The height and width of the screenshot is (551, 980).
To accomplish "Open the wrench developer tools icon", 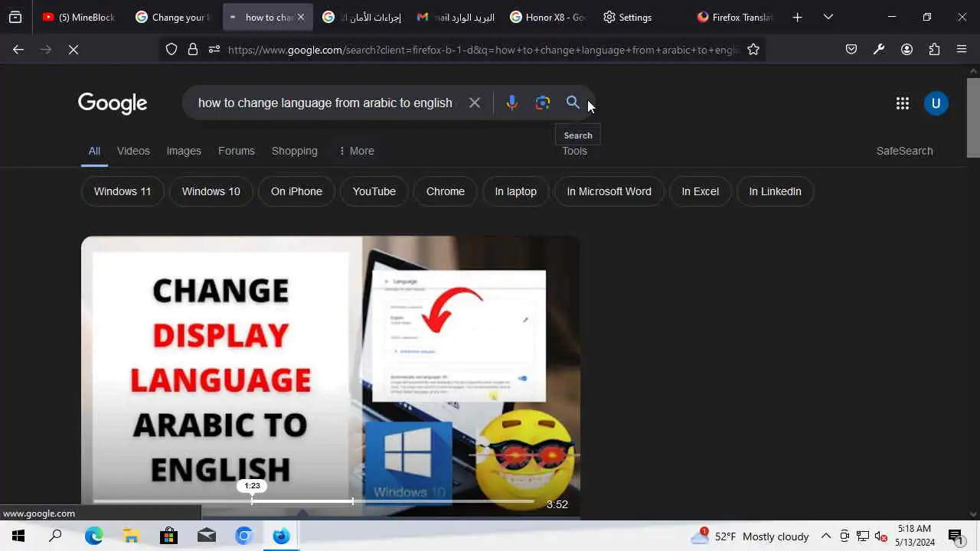I will pyautogui.click(x=879, y=50).
